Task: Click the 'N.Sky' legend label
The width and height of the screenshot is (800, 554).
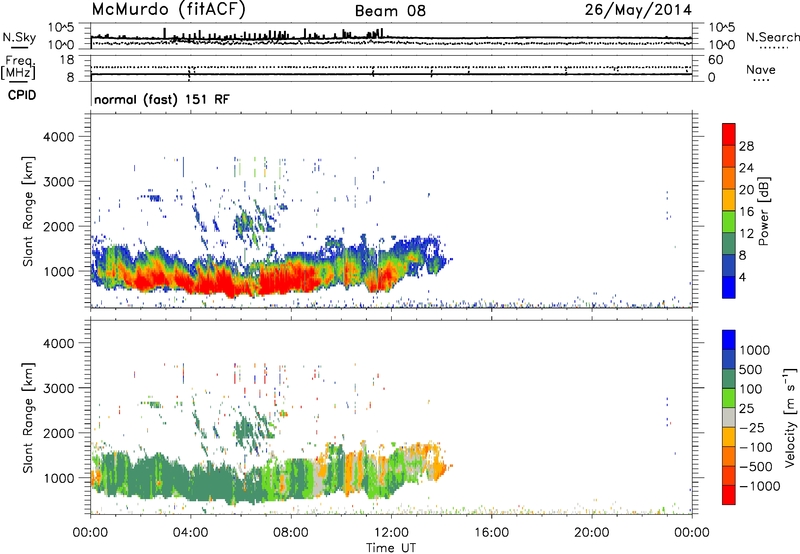Action: 19,37
